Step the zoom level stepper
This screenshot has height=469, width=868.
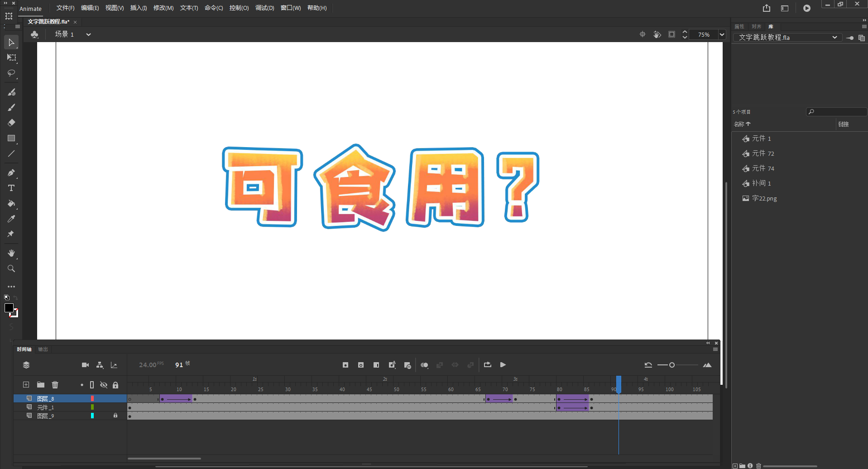point(685,34)
